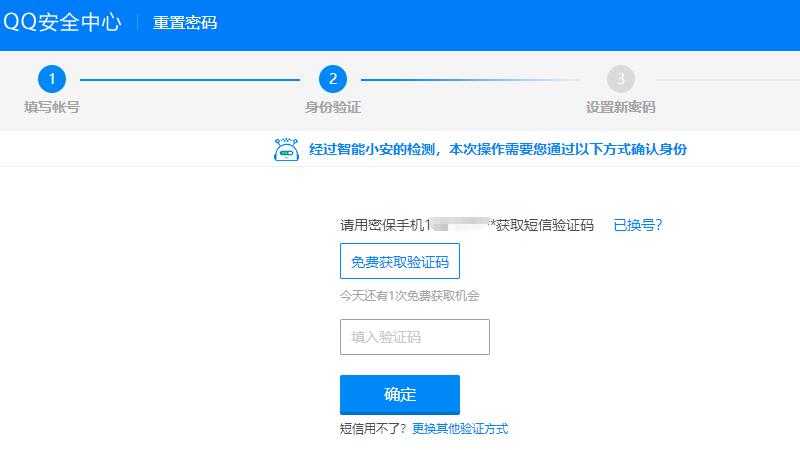The image size is (800, 450).
Task: Click the greyed step 3 circle
Action: point(621,78)
